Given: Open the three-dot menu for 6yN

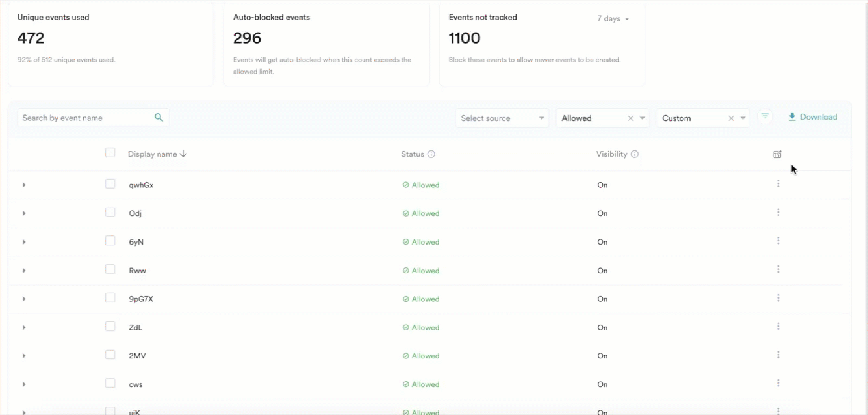Looking at the screenshot, I should click(778, 241).
